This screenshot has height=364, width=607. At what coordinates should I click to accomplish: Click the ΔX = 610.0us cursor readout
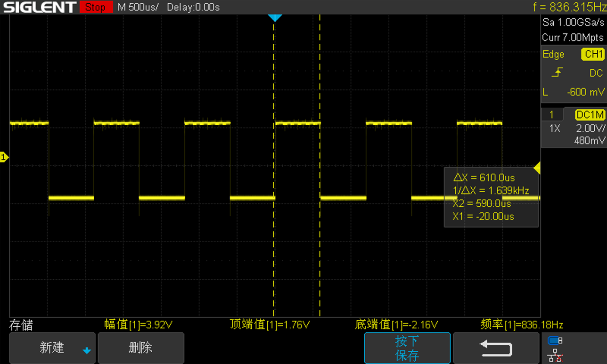[484, 178]
